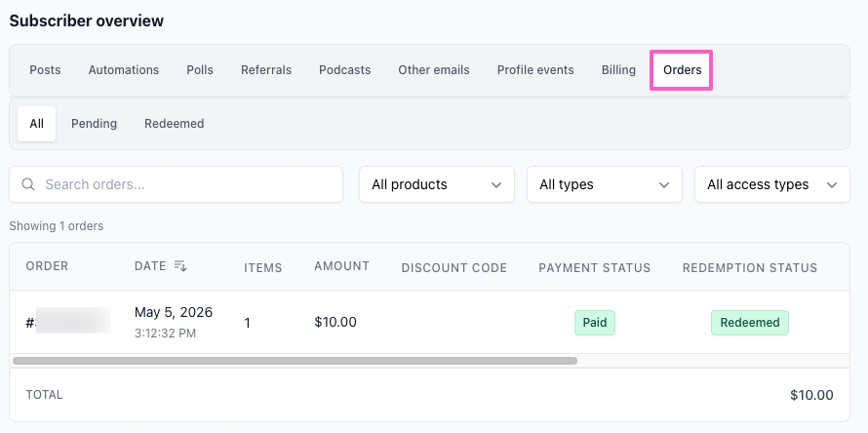The width and height of the screenshot is (868, 433).
Task: View the Profile events tab
Action: pos(535,70)
